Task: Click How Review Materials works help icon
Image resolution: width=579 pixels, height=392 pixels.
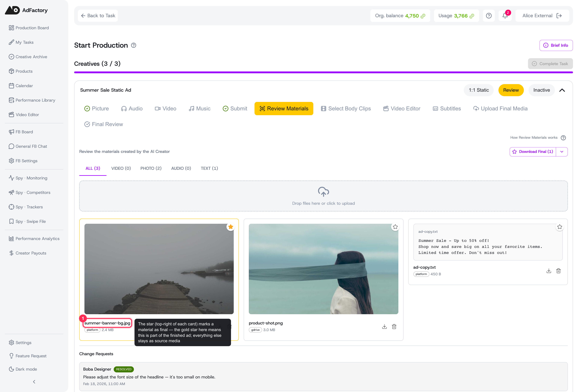Action: (563, 138)
